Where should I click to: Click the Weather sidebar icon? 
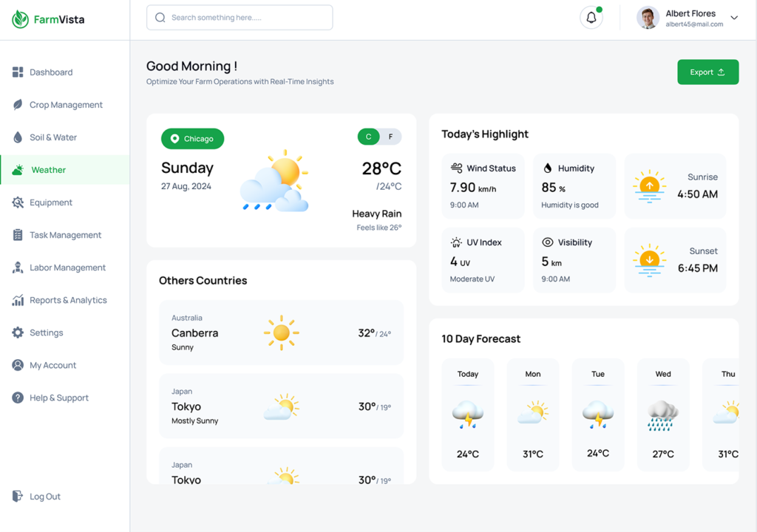18,170
